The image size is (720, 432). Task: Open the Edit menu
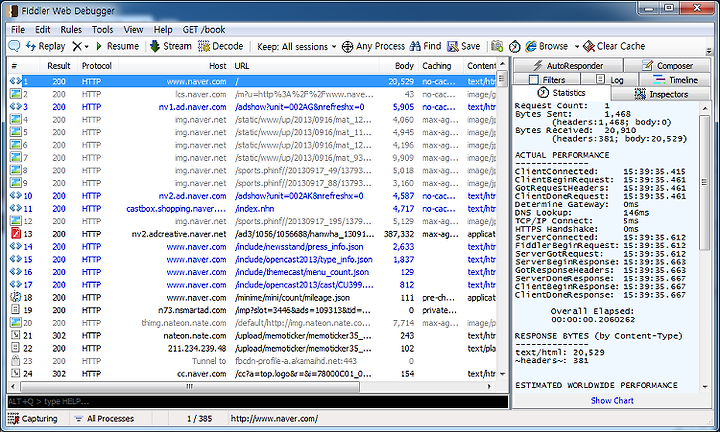(x=42, y=29)
